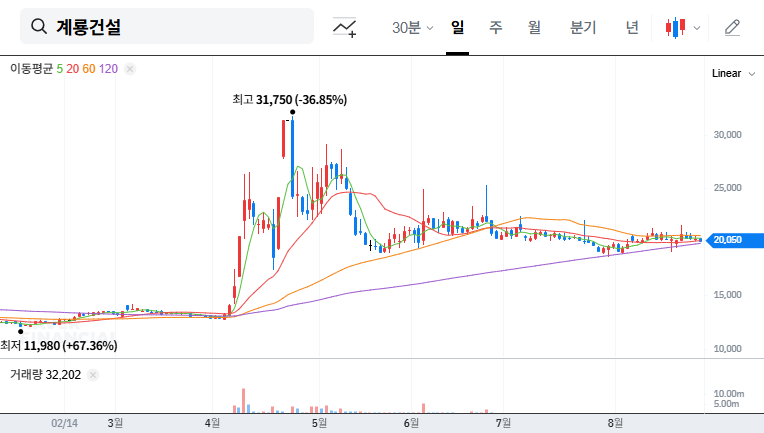Click the 최고 31,750 high price label
This screenshot has width=764, height=433.
click(x=289, y=100)
